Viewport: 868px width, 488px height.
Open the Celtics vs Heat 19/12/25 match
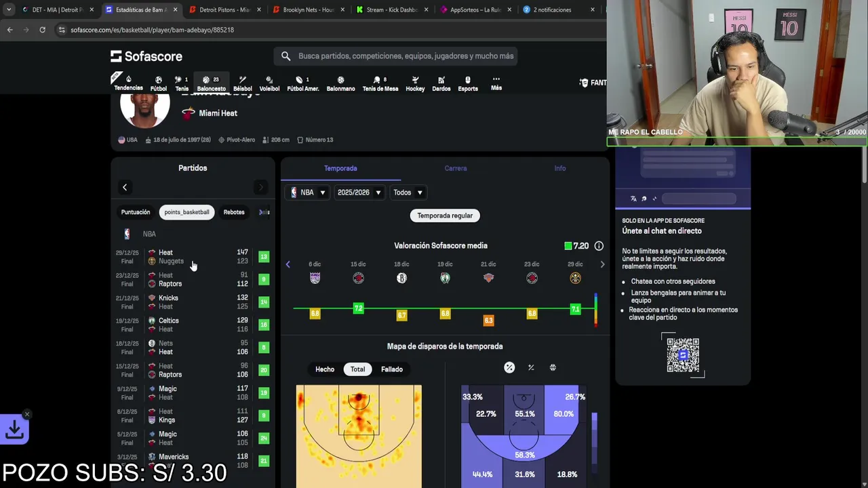[193, 325]
